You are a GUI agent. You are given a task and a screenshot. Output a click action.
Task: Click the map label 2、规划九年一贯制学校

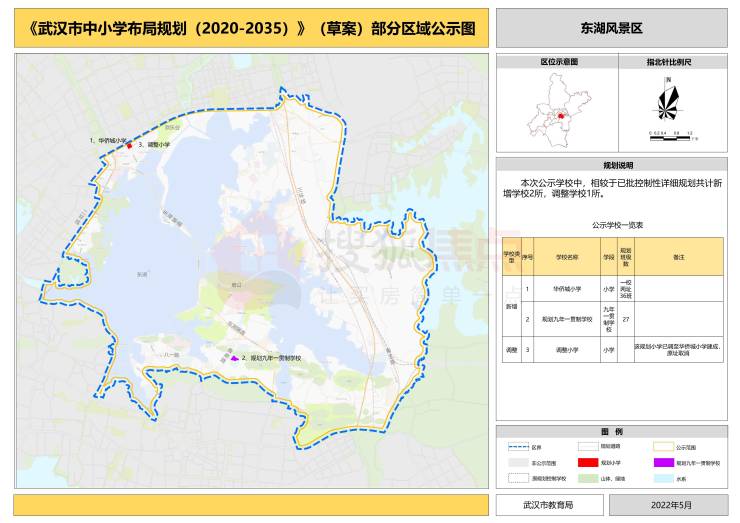(271, 358)
